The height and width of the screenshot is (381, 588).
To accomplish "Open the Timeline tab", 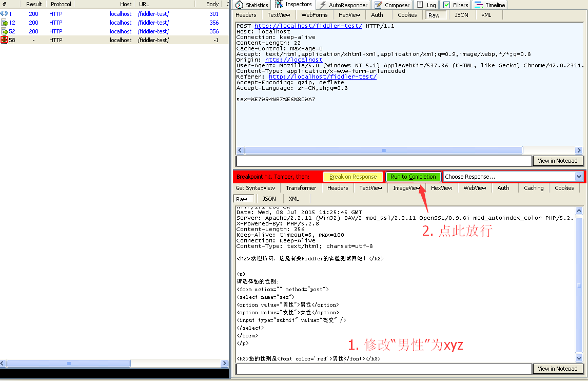I will (490, 5).
